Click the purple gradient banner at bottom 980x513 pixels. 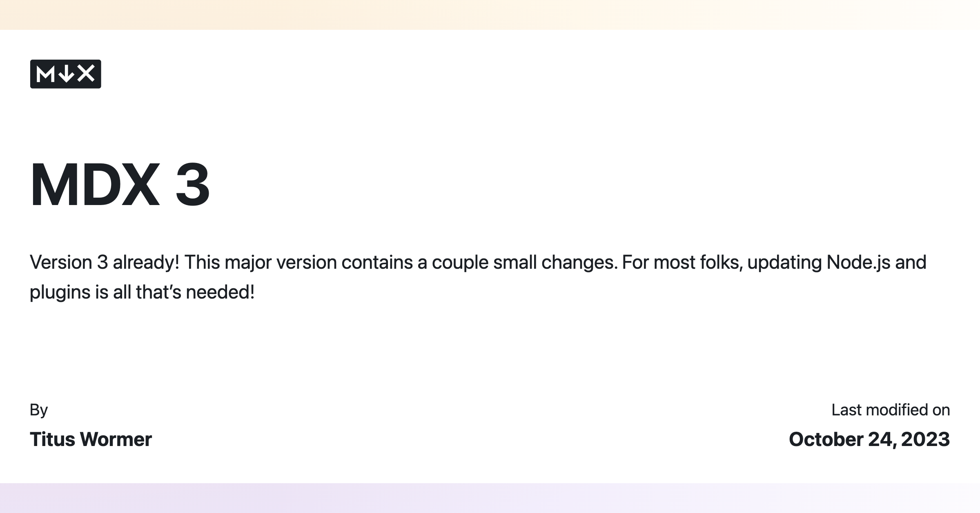click(x=490, y=498)
